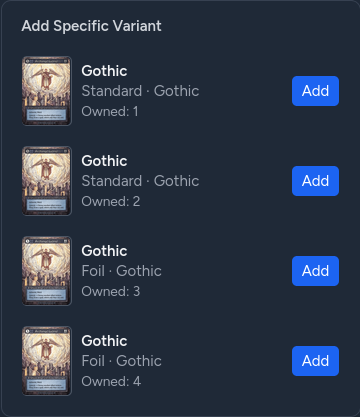
Task: Click the 'Owned: 4' count label
Action: tap(111, 381)
